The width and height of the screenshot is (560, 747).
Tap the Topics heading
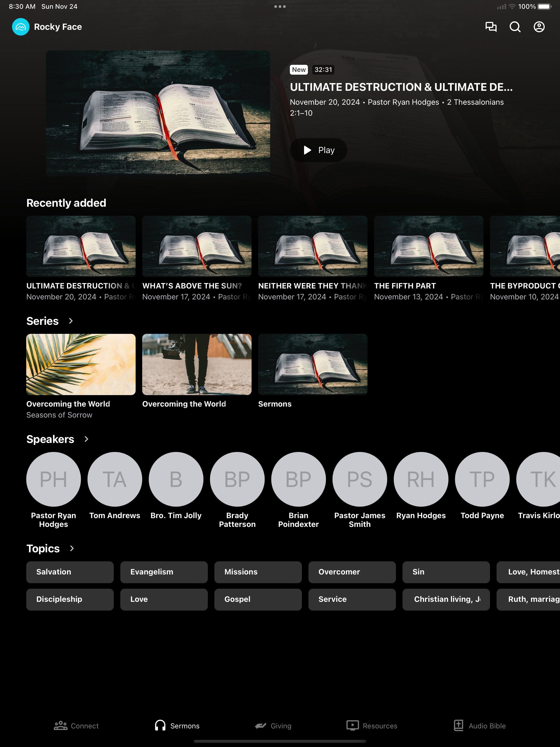pos(43,549)
